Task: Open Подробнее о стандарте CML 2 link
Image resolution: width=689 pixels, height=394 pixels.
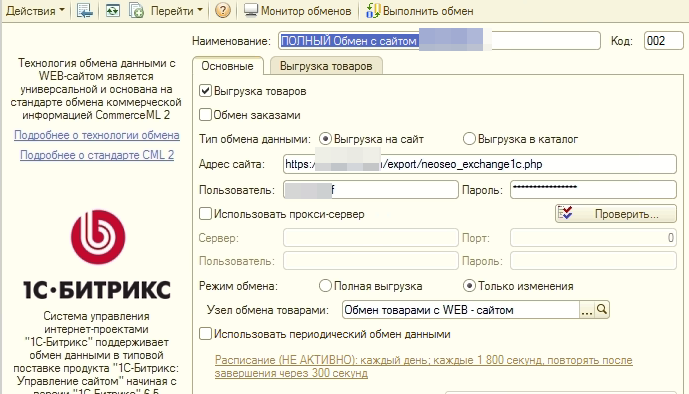Action: [97, 155]
